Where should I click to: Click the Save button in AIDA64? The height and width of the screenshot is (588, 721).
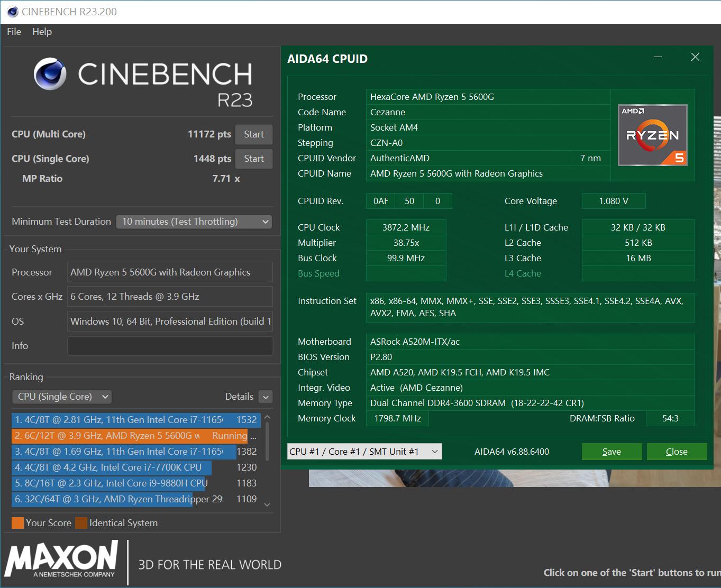(612, 452)
